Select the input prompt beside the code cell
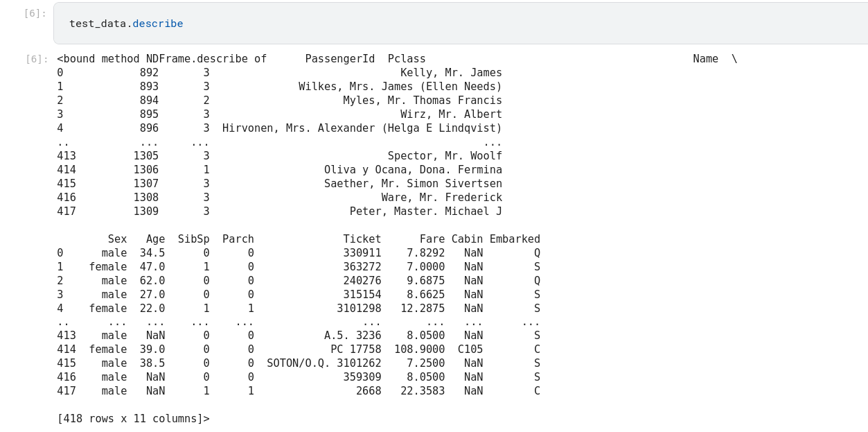This screenshot has width=868, height=432. (35, 13)
